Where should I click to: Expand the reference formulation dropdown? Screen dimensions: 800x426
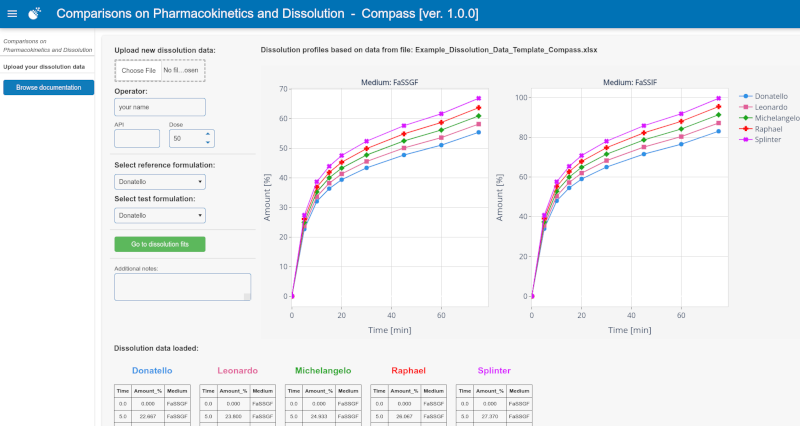160,182
